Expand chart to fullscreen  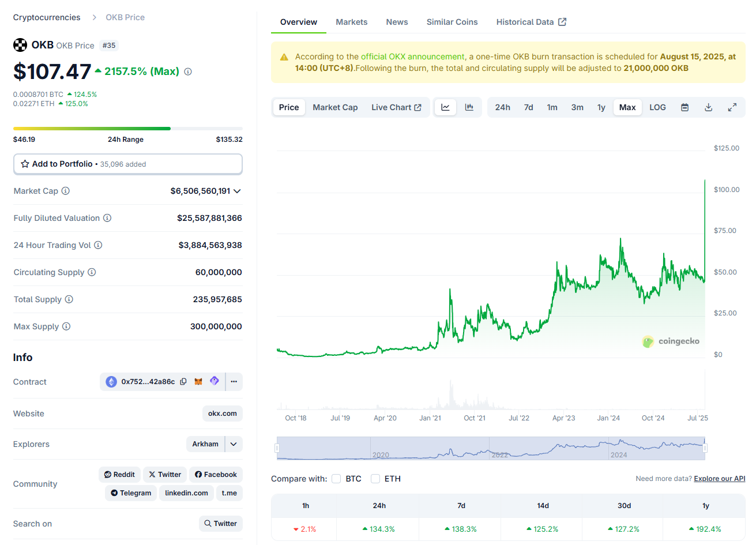[732, 107]
